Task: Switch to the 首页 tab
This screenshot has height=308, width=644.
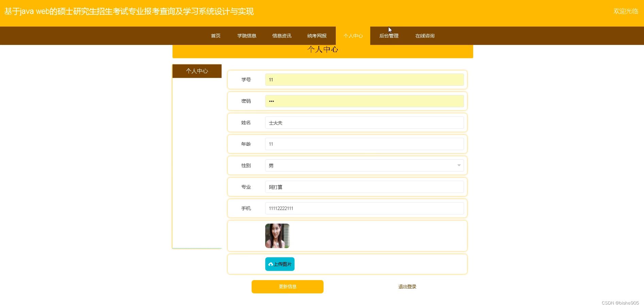Action: [215, 36]
